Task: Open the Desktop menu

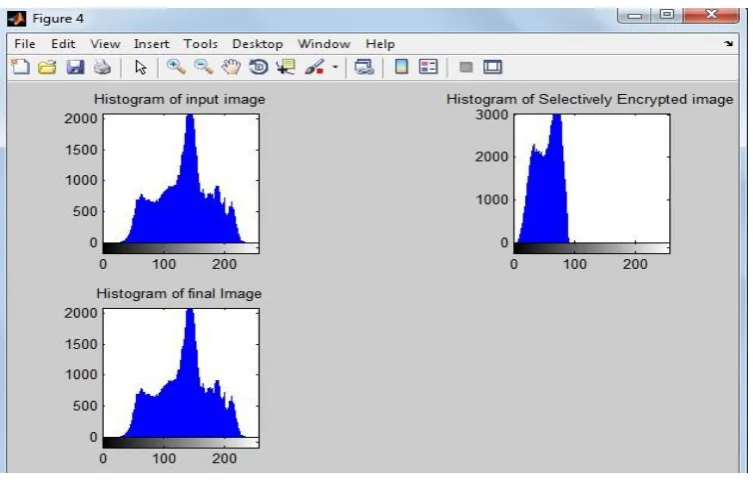Action: 257,44
